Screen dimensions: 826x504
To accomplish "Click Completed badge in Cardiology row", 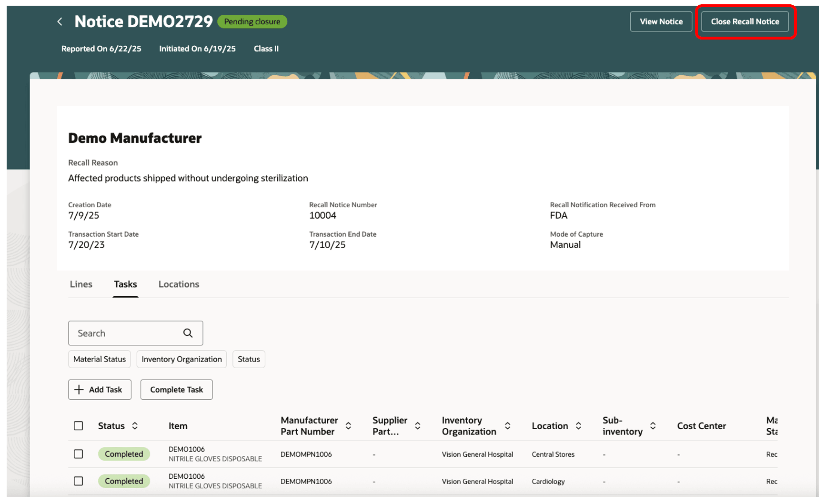I will [x=124, y=481].
